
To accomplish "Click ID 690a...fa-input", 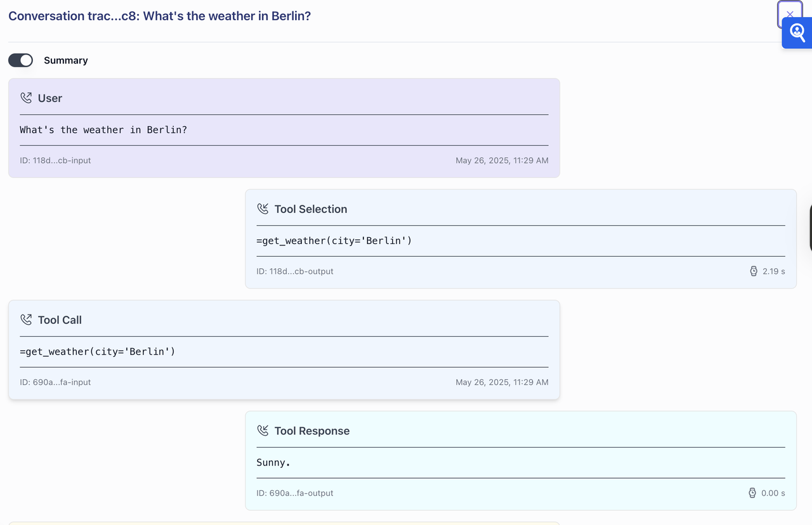I will [x=55, y=382].
